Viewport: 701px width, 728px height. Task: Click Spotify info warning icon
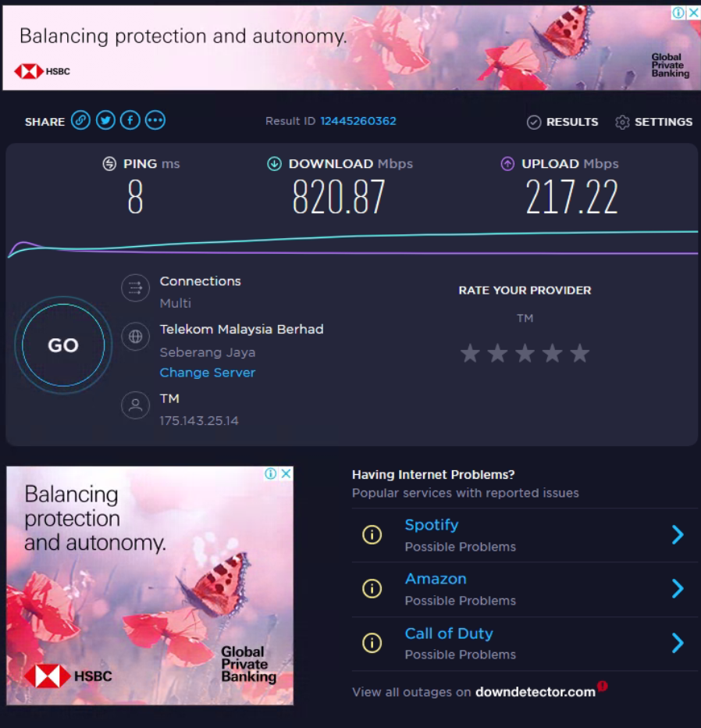[372, 535]
